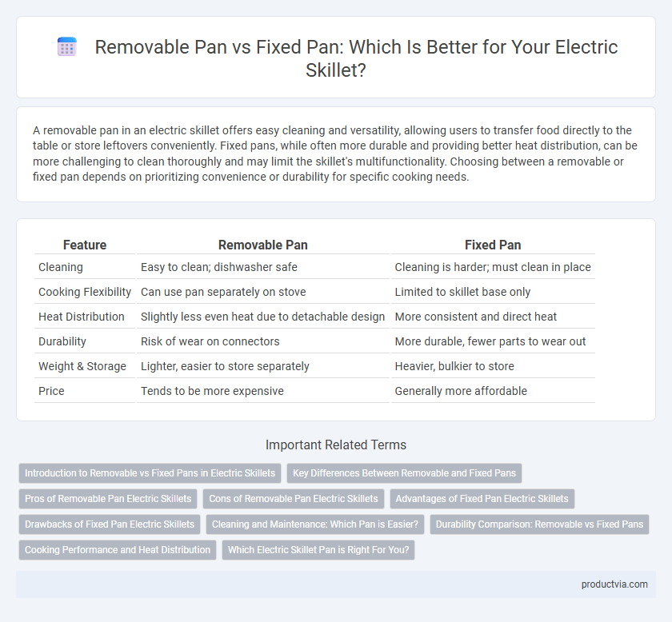Click the Important Related Terms heading

(x=336, y=445)
